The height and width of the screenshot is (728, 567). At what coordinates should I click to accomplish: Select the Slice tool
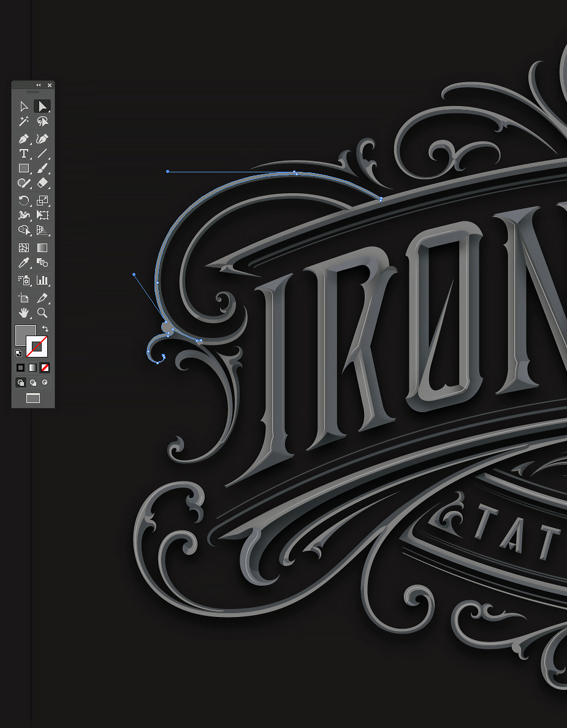point(42,297)
